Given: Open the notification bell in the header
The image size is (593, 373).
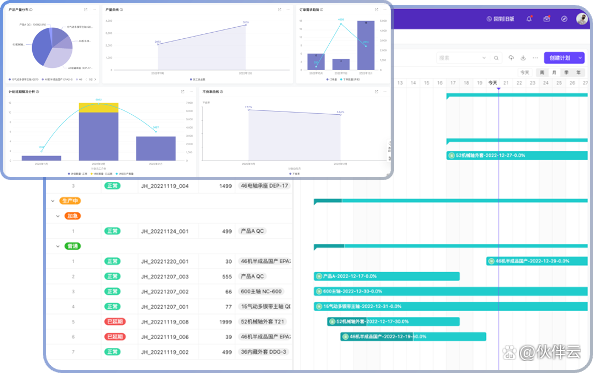Looking at the screenshot, I should tap(529, 19).
